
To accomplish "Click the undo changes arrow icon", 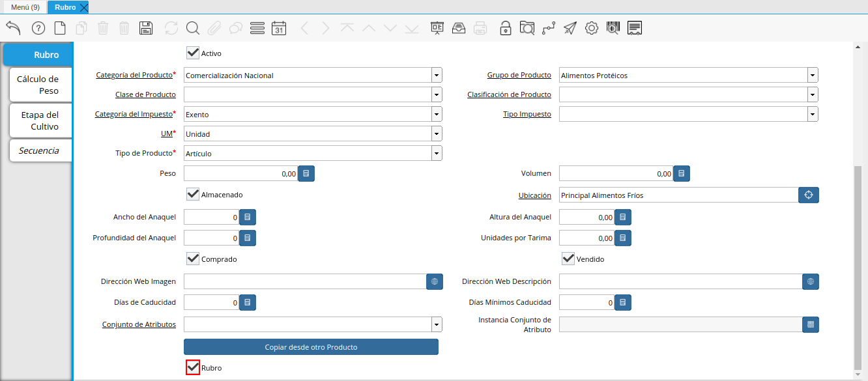I will tap(14, 28).
